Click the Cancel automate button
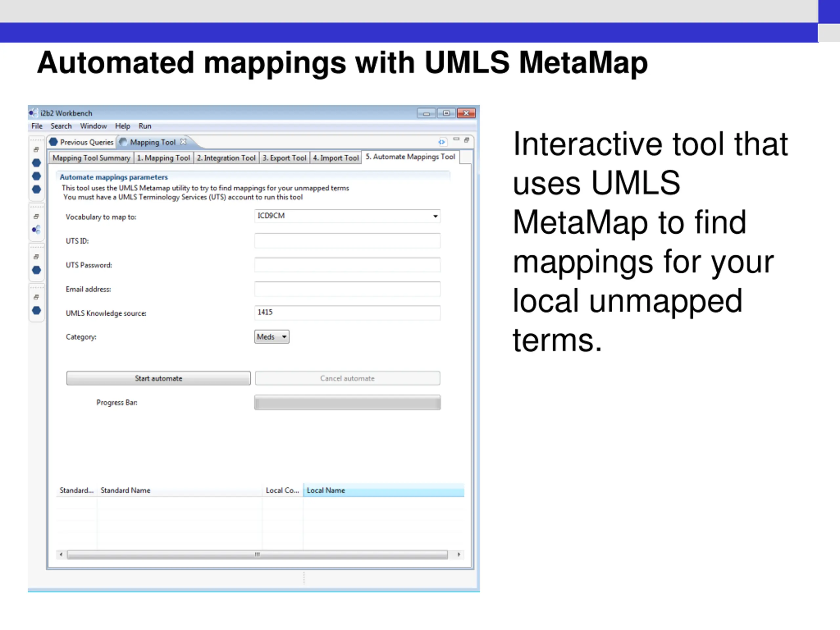 347,378
